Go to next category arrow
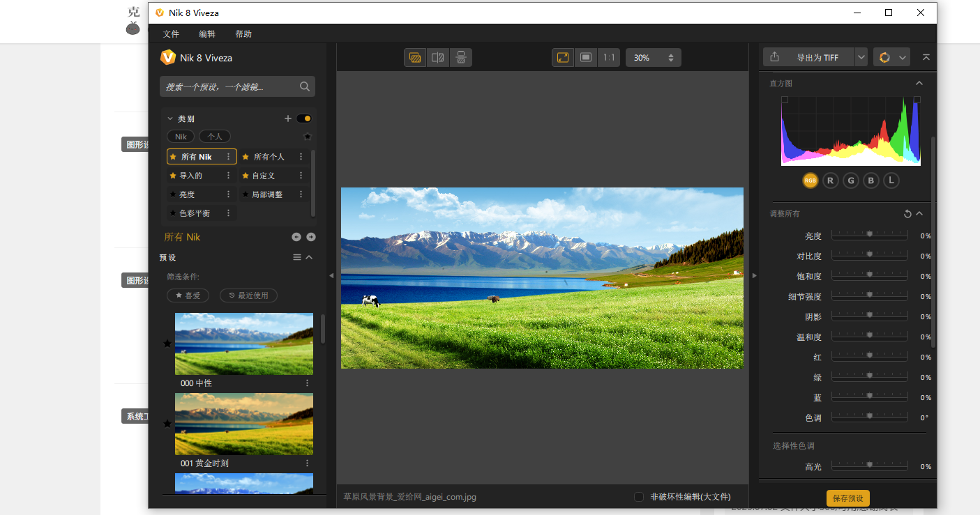This screenshot has height=515, width=980. click(x=311, y=237)
